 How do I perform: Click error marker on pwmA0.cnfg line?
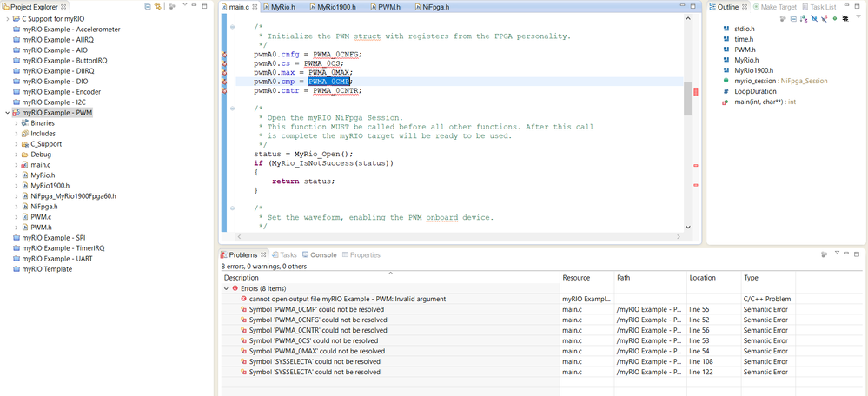click(224, 55)
